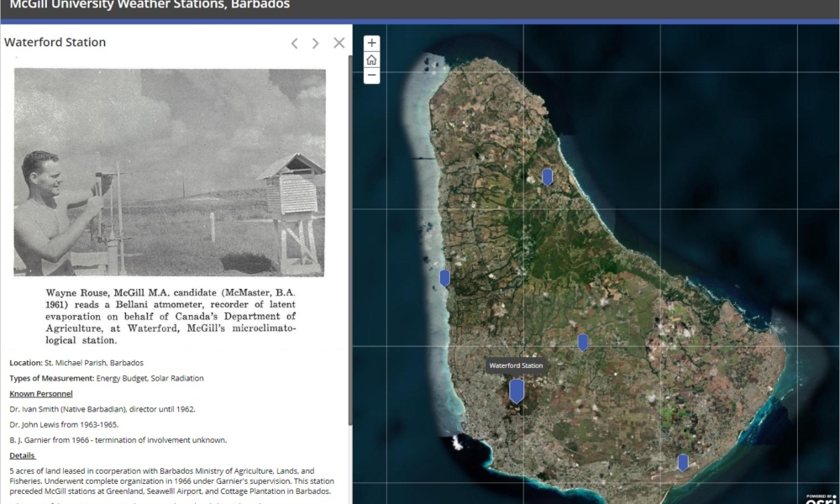This screenshot has height=504, width=840.
Task: Select the Known Personnel heading
Action: click(x=41, y=394)
